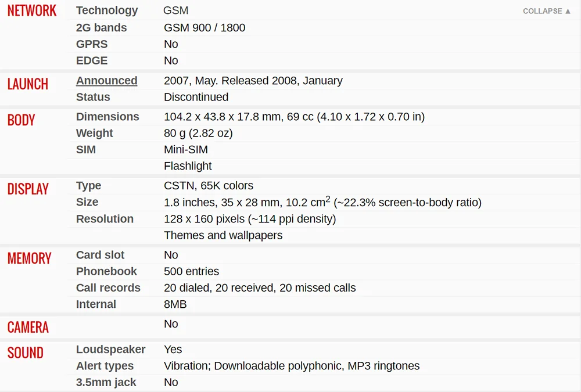Collapse the spec table via COLLAPSE arrow
This screenshot has height=392, width=581.
[547, 11]
